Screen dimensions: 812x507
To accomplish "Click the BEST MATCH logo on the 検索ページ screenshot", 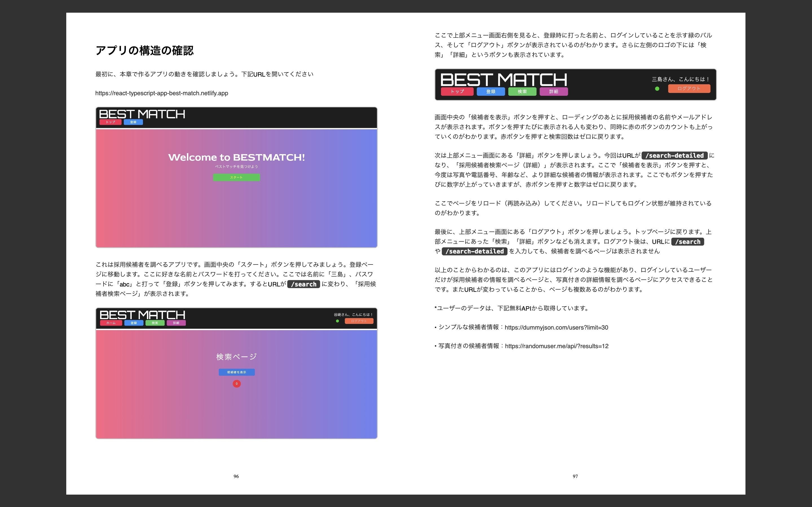I will [x=142, y=315].
